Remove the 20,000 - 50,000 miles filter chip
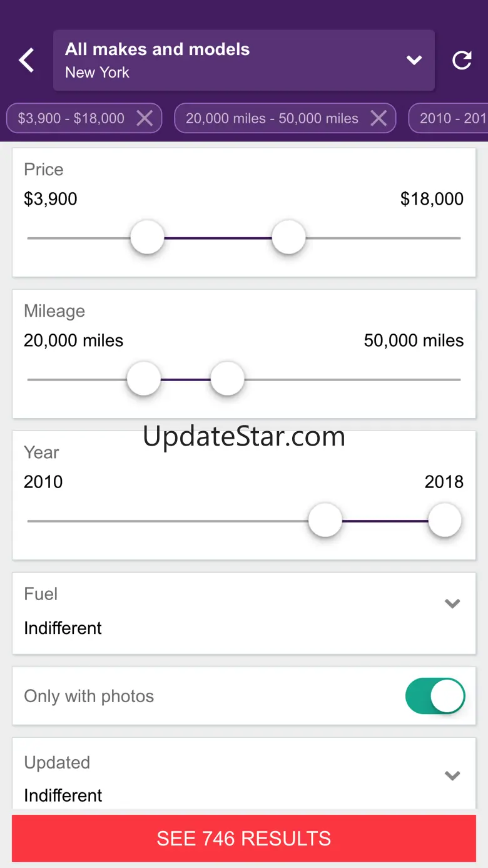Image resolution: width=488 pixels, height=868 pixels. coord(379,118)
